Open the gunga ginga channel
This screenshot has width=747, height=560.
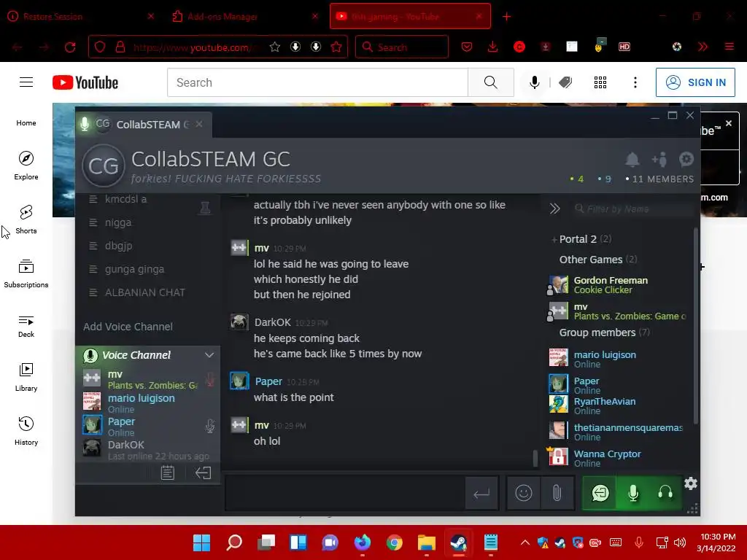click(x=134, y=269)
